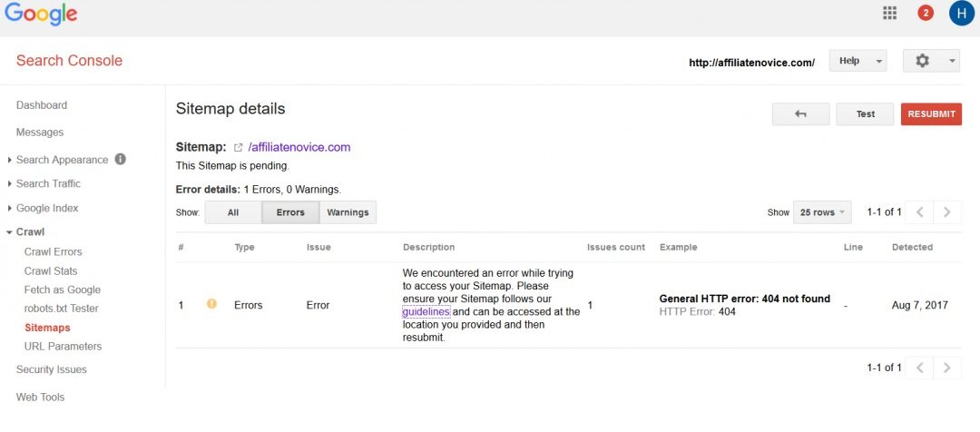
Task: Open the /affiliatenovice.com sitemap link
Action: 299,148
